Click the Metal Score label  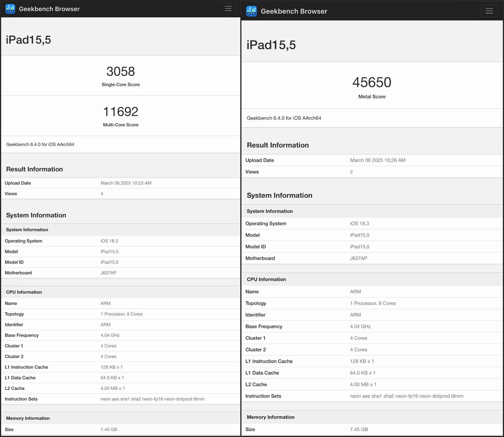click(x=372, y=97)
